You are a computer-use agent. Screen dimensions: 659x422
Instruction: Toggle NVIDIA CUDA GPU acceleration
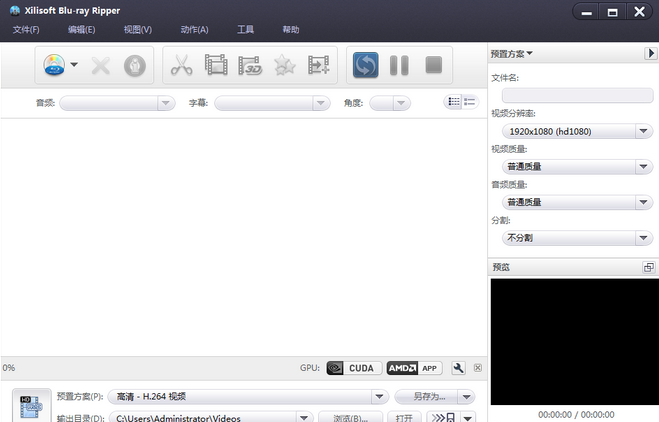(354, 368)
